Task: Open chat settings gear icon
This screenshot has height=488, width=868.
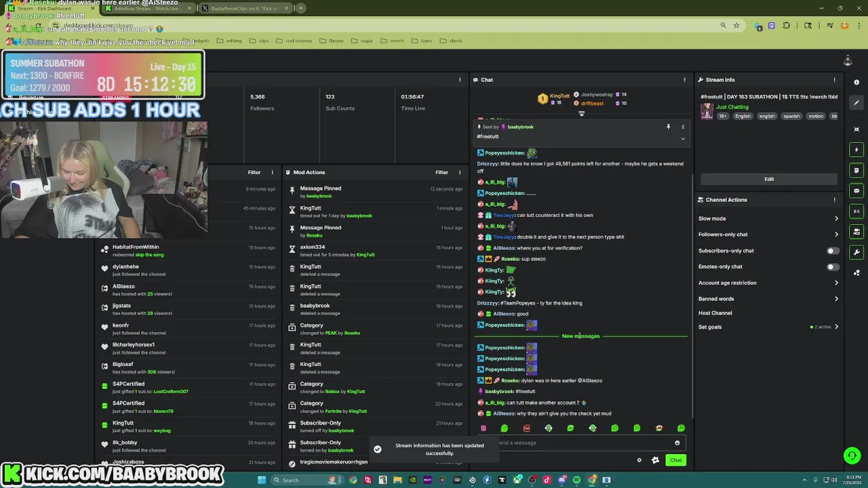Action: tap(639, 460)
